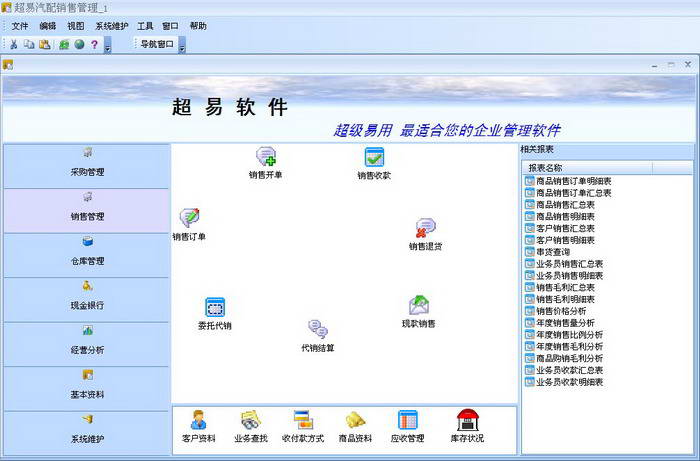
Task: Open the 视图 menu
Action: point(75,26)
